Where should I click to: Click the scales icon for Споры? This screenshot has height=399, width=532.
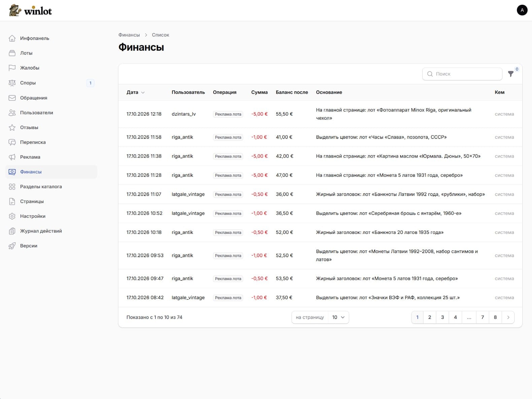tap(12, 83)
